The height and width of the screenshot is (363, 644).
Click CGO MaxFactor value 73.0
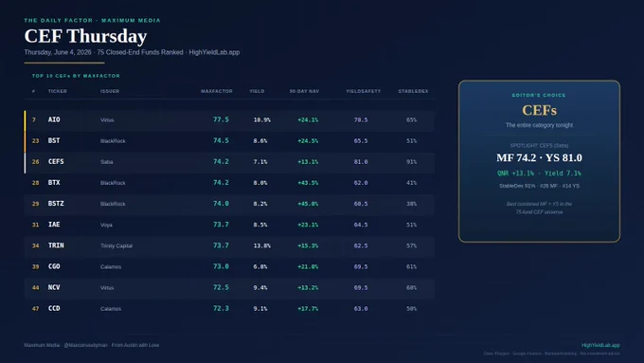(221, 266)
